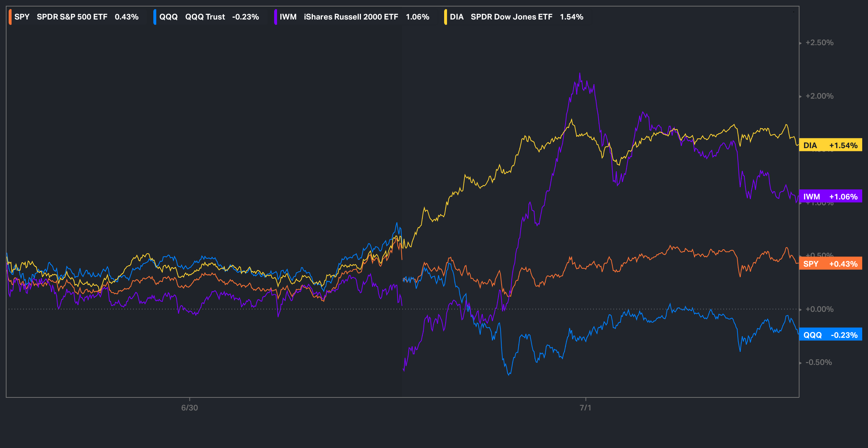Click the QQQ Trust name label
Image resolution: width=868 pixels, height=448 pixels.
pyautogui.click(x=205, y=17)
